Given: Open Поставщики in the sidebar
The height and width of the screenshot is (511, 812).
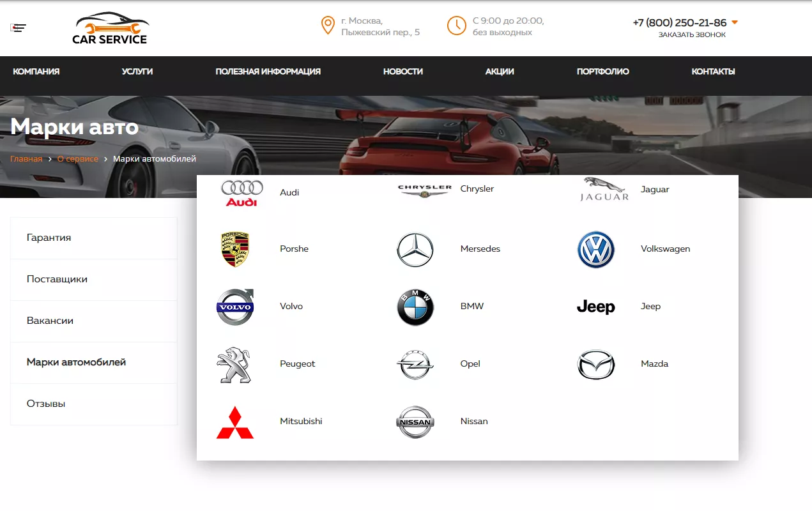Looking at the screenshot, I should pyautogui.click(x=94, y=280).
